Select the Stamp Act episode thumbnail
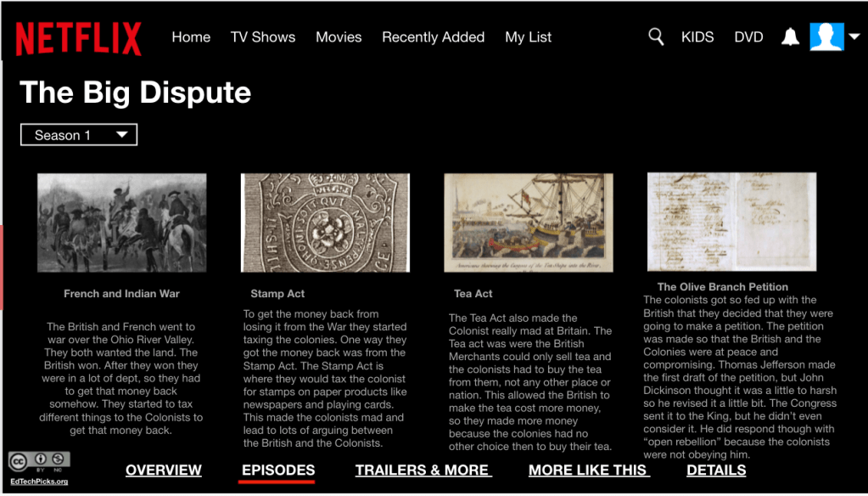Image resolution: width=868 pixels, height=496 pixels. click(x=325, y=223)
